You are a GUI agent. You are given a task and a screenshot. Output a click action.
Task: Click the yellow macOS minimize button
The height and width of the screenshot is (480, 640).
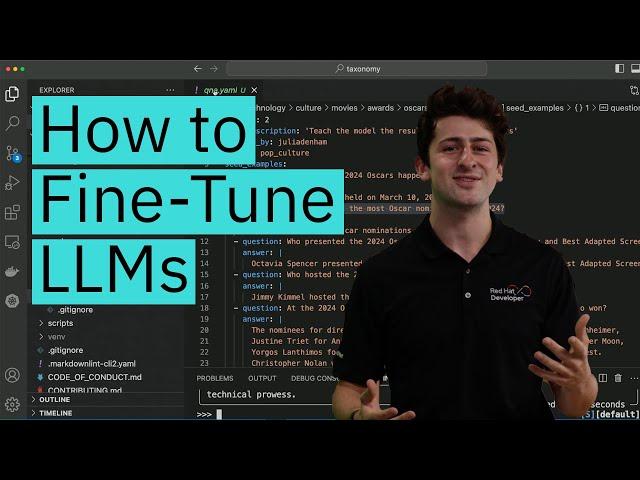click(x=15, y=69)
